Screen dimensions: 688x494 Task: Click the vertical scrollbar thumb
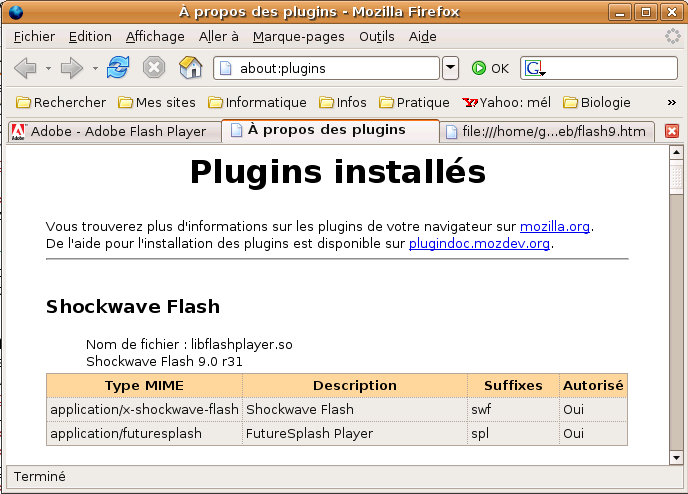pos(676,176)
